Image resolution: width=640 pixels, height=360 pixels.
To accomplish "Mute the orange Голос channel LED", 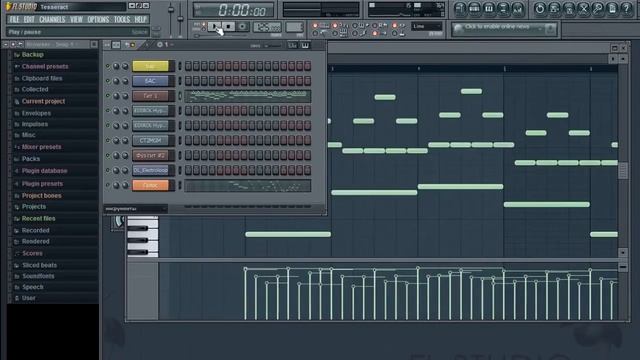I will click(108, 185).
